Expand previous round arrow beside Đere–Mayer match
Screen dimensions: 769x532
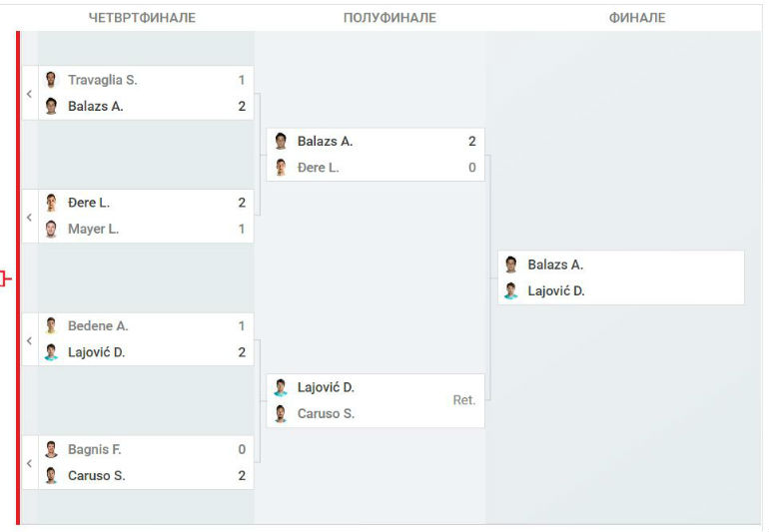(29, 217)
